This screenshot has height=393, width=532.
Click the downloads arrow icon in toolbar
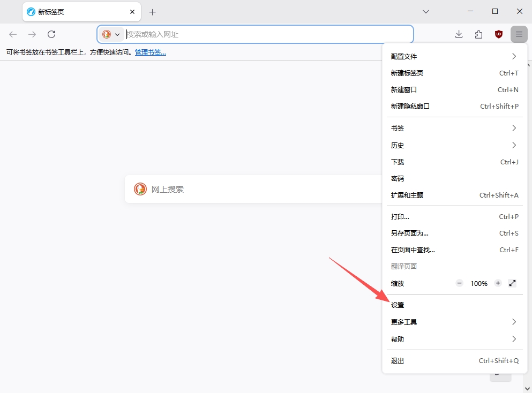459,34
